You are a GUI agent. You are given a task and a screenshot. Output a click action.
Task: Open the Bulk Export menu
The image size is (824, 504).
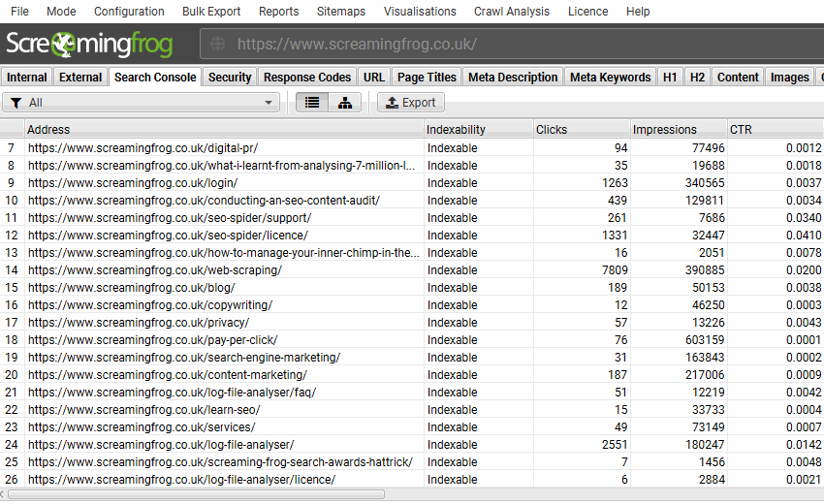211,11
